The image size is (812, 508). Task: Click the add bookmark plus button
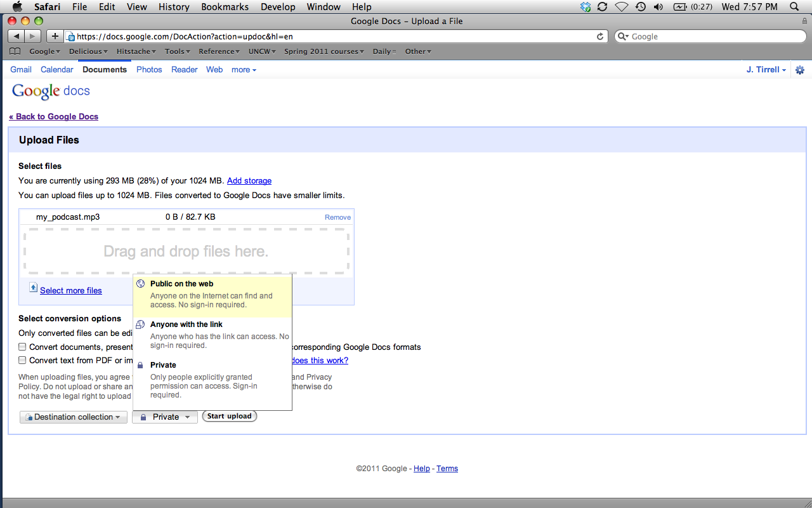[55, 36]
